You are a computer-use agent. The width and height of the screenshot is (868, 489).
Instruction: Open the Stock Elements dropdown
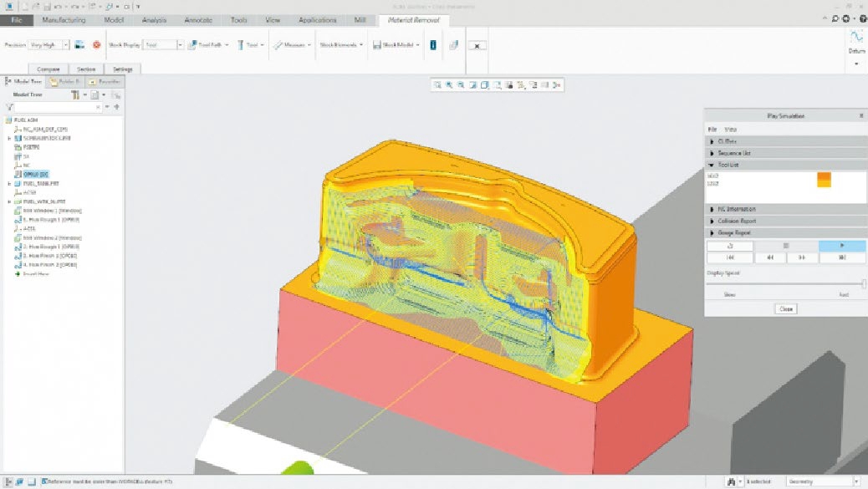pyautogui.click(x=341, y=45)
